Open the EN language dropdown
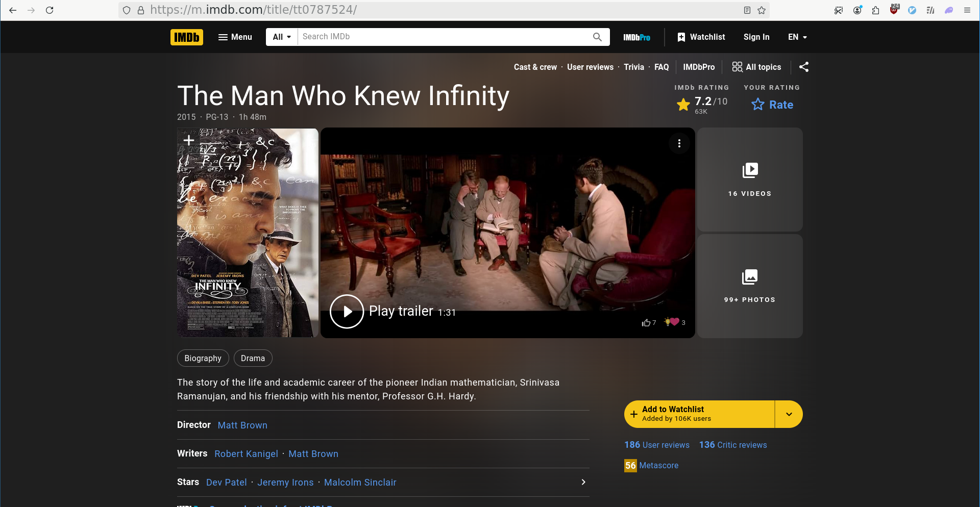This screenshot has height=507, width=980. [x=797, y=37]
